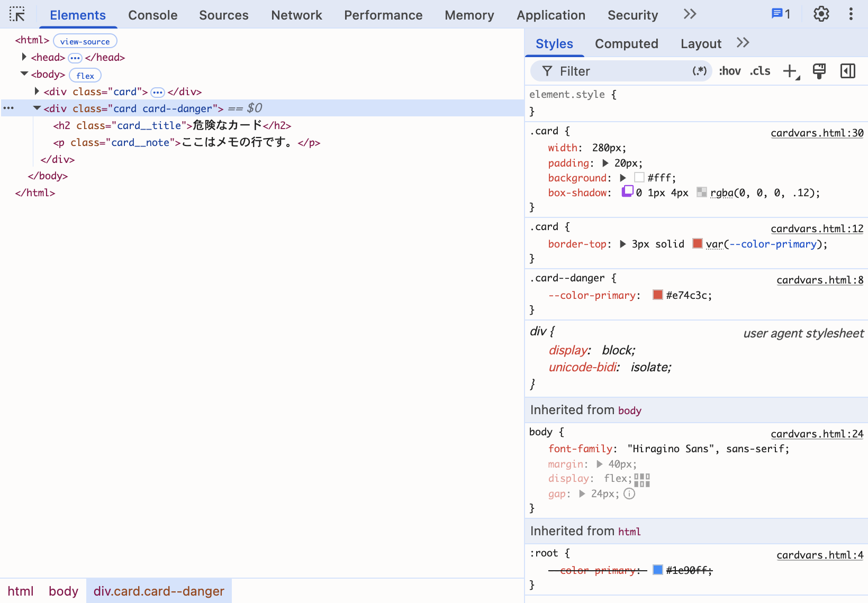
Task: Select div.card.card--danger breadcrumb
Action: click(159, 591)
